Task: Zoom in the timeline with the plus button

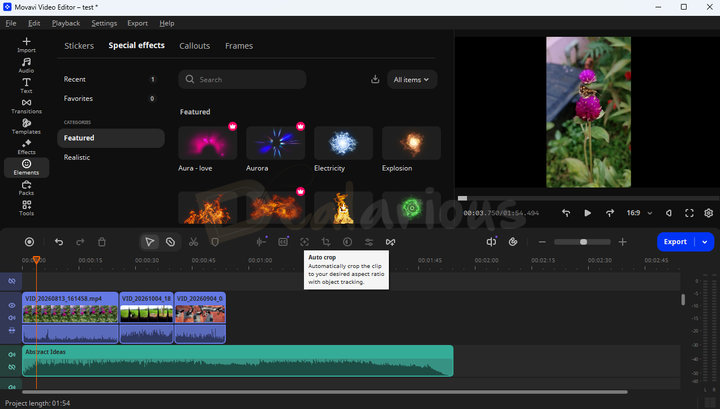Action: (623, 242)
